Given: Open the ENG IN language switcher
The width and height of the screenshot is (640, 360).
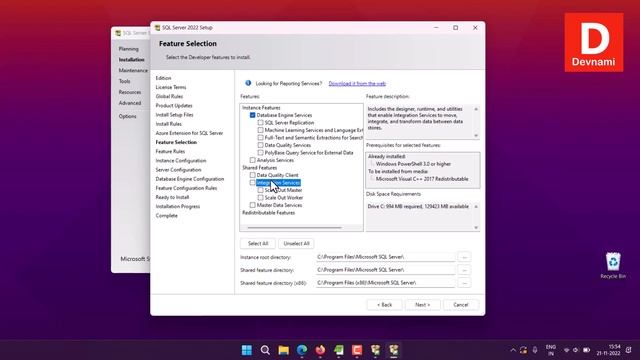Looking at the screenshot, I should pos(551,350).
